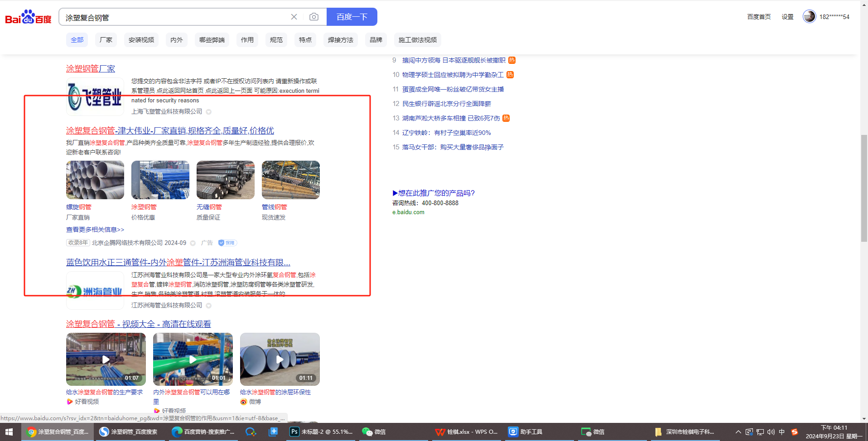Open the 涂塑钢管厂家 result title
868x441 pixels.
click(x=91, y=68)
